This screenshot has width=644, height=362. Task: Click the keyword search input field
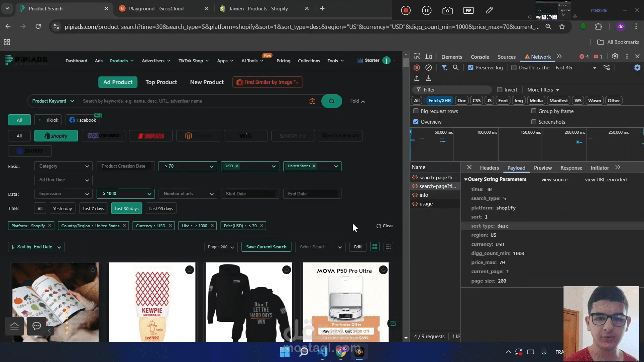click(x=193, y=101)
